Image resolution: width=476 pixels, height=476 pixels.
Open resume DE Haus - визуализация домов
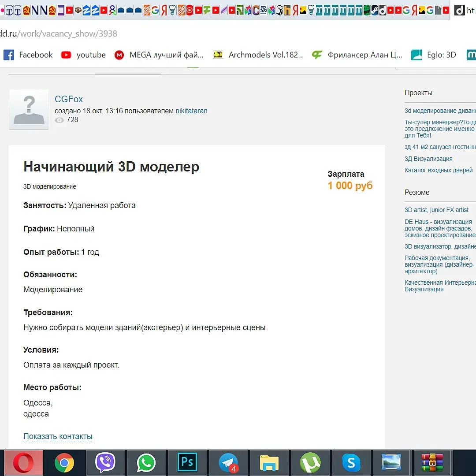click(x=440, y=228)
